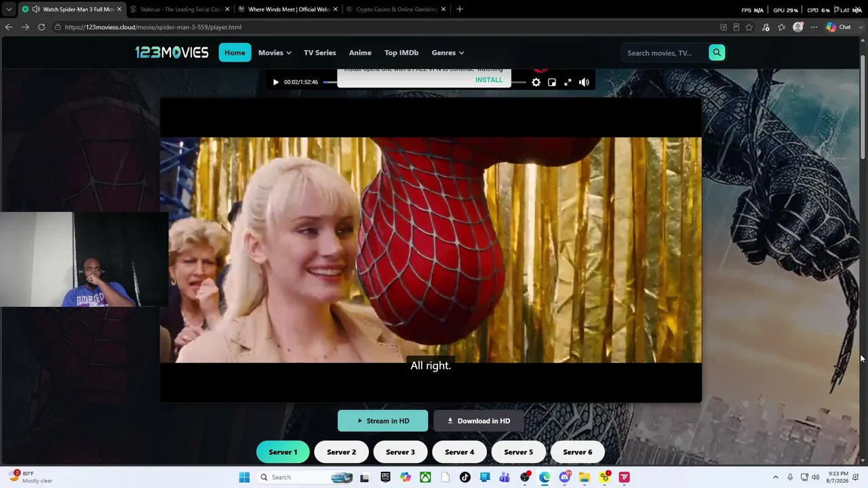Reload the page with refresh icon
This screenshot has width=868, height=488.
(x=41, y=27)
